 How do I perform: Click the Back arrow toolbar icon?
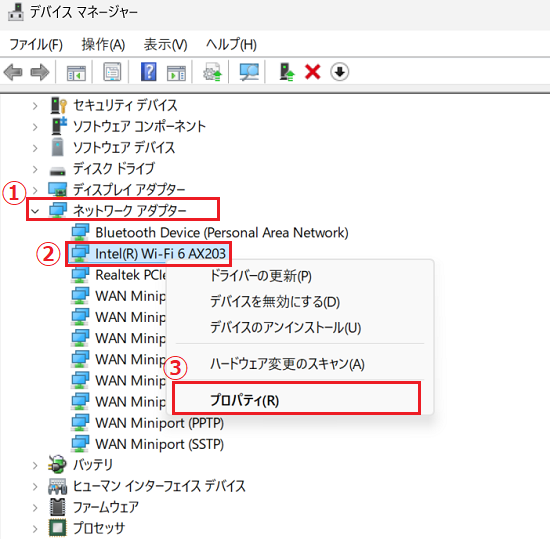[x=13, y=72]
